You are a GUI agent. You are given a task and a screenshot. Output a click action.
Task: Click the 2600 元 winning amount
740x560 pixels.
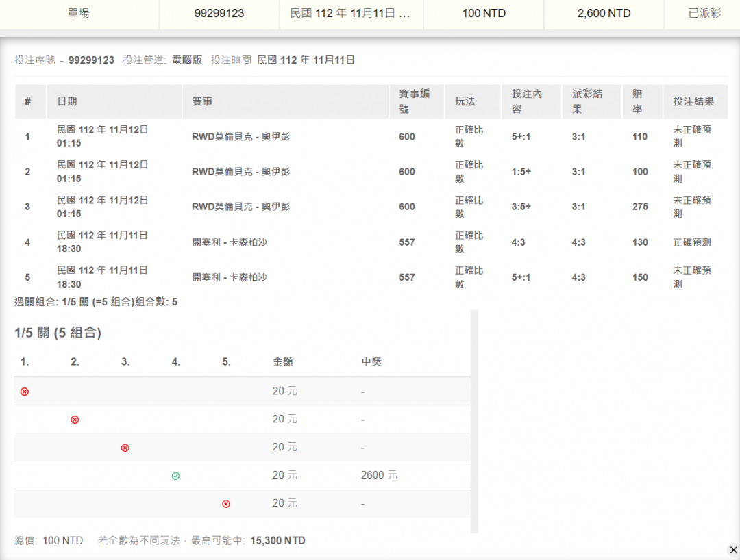(379, 475)
